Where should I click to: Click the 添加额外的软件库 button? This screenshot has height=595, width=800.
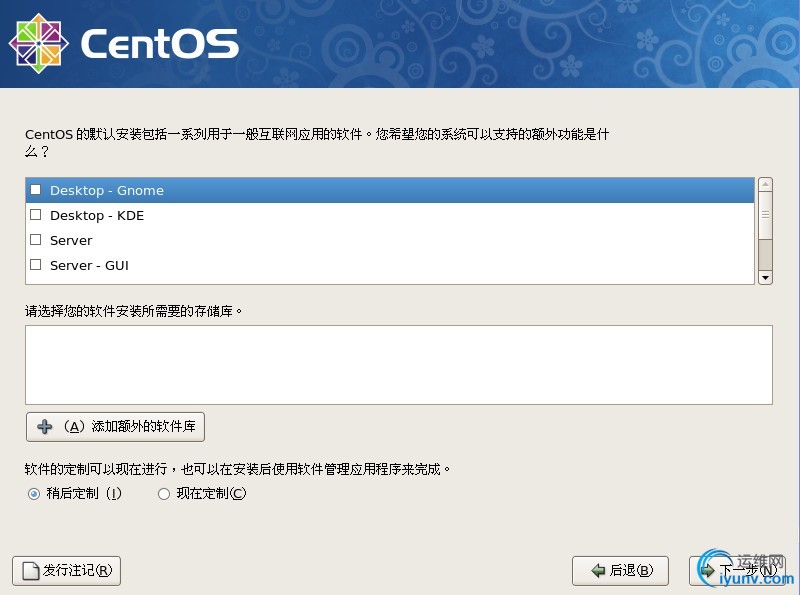(x=115, y=427)
